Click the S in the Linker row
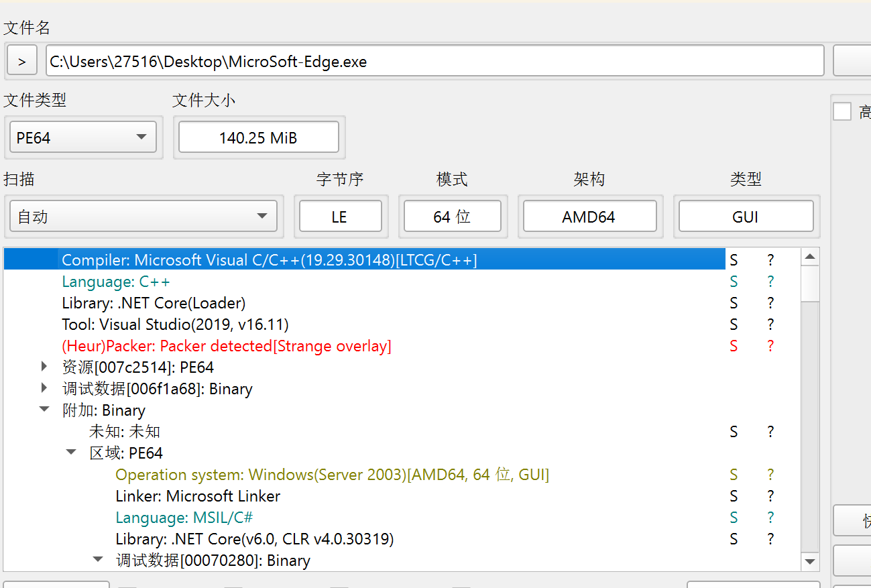This screenshot has height=588, width=871. pos(734,496)
